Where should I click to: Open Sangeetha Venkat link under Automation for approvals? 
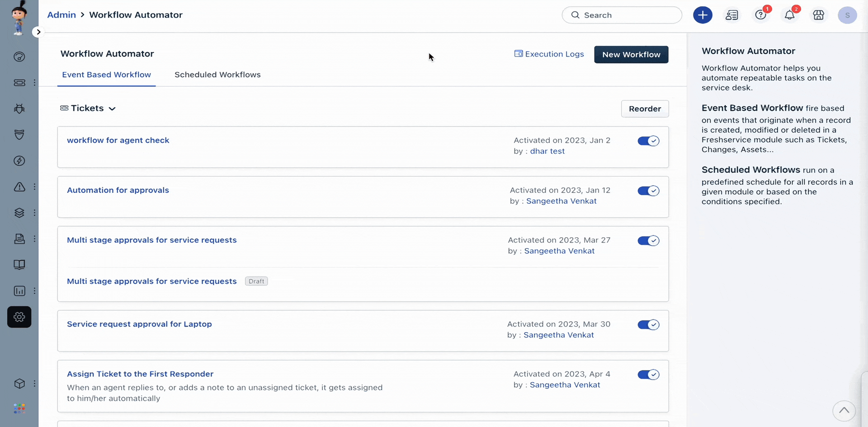pyautogui.click(x=561, y=201)
